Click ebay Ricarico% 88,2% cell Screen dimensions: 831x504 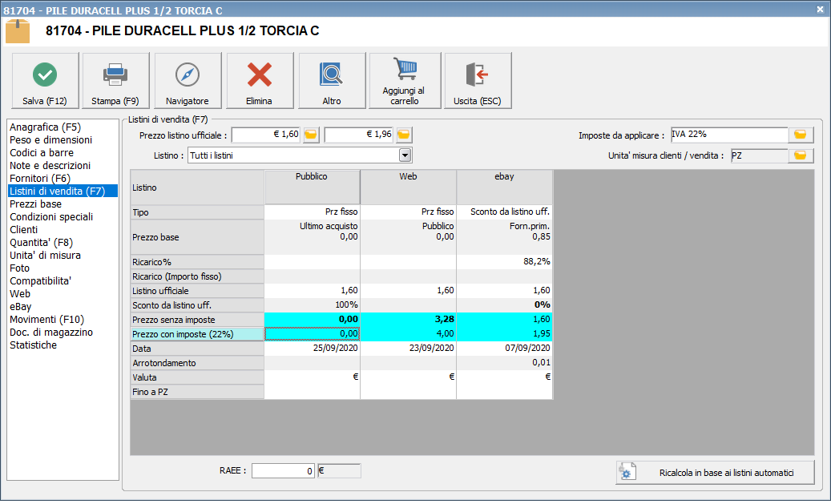(x=504, y=262)
